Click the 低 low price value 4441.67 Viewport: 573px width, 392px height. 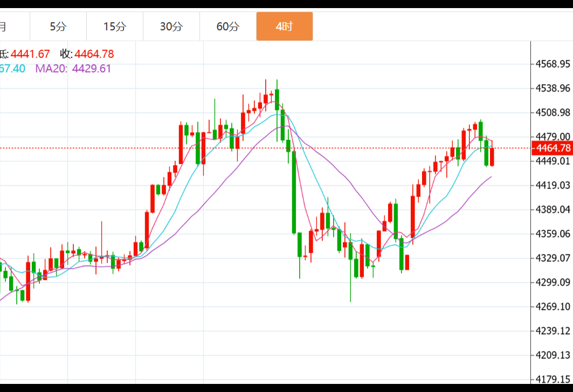(30, 54)
